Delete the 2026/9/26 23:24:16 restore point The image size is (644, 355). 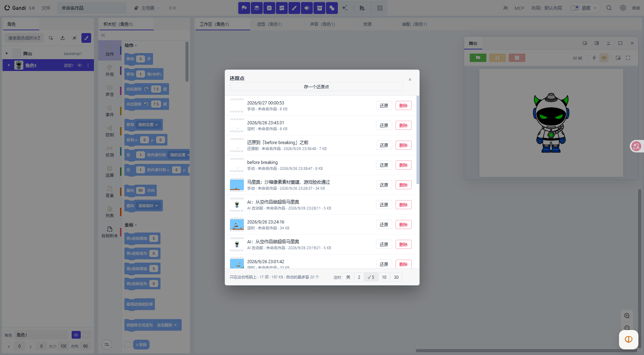click(x=404, y=224)
